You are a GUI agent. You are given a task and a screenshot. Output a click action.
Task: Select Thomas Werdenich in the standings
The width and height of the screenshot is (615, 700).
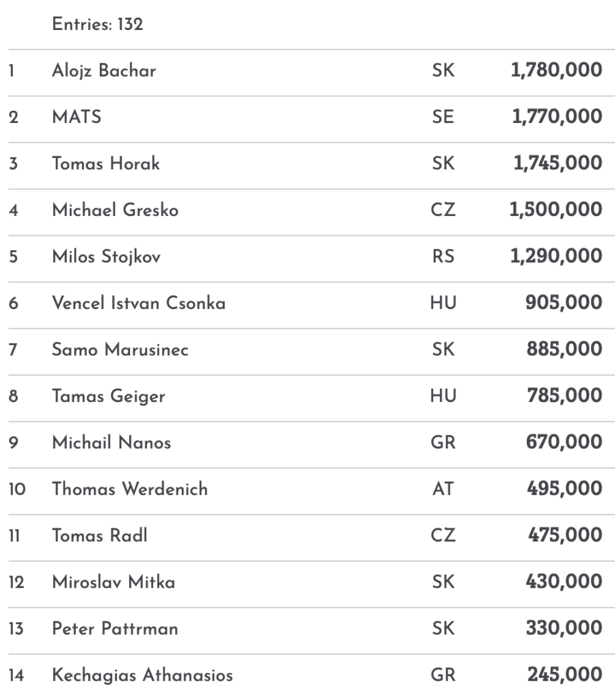[130, 489]
